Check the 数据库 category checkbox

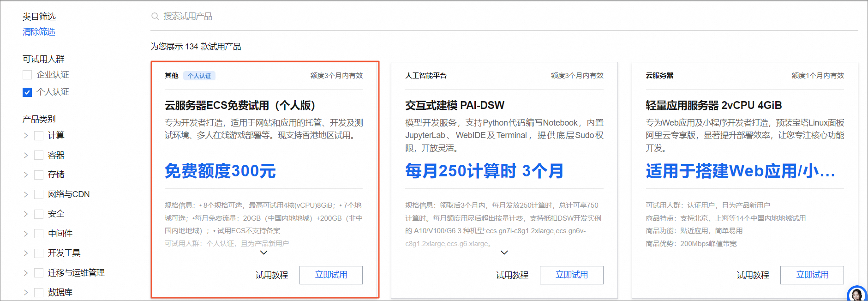click(39, 292)
